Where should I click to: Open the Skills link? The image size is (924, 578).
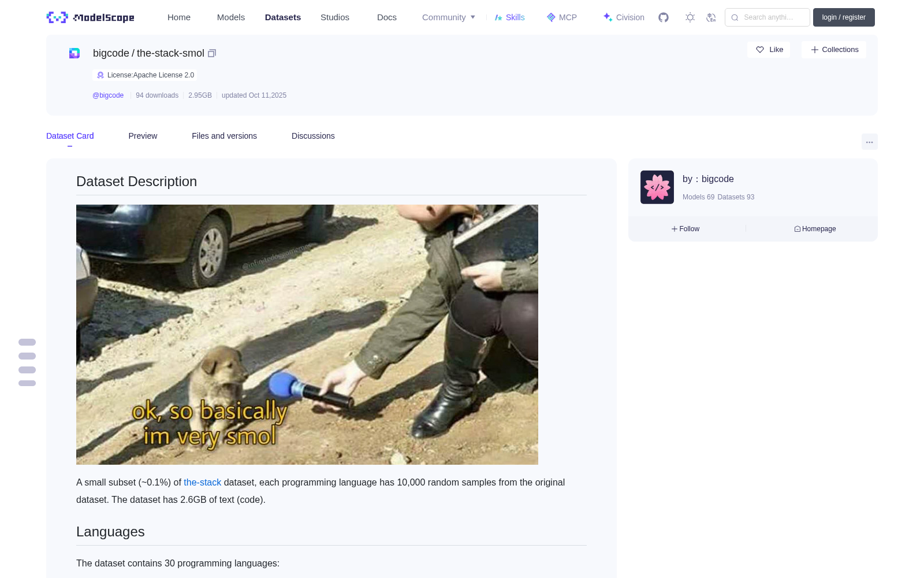(509, 17)
